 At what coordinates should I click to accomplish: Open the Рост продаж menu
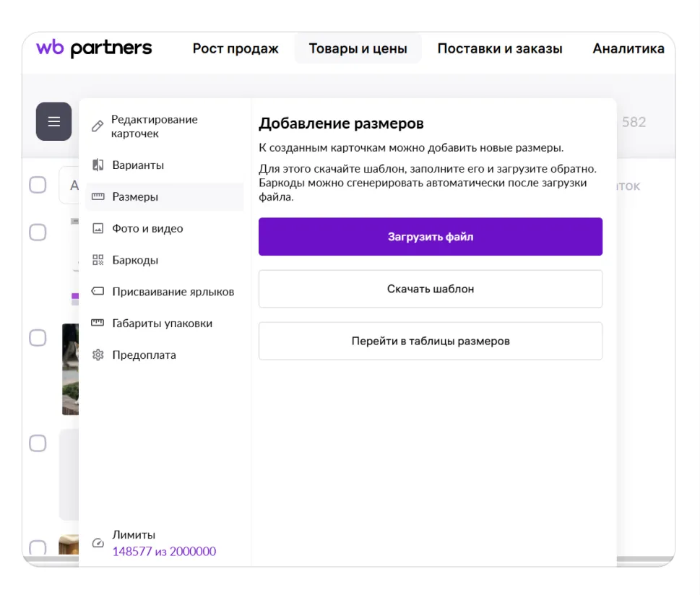tap(236, 49)
